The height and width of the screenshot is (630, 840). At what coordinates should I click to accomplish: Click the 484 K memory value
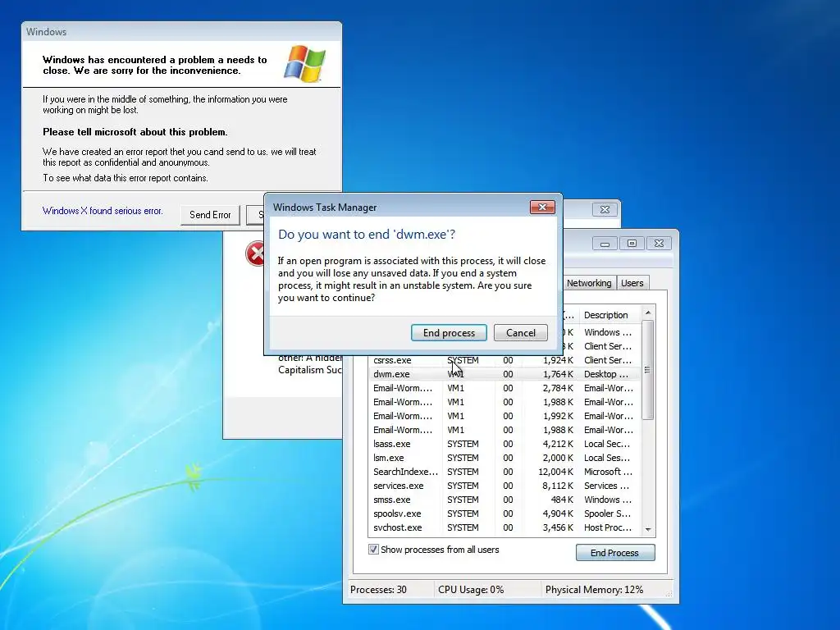pos(562,500)
